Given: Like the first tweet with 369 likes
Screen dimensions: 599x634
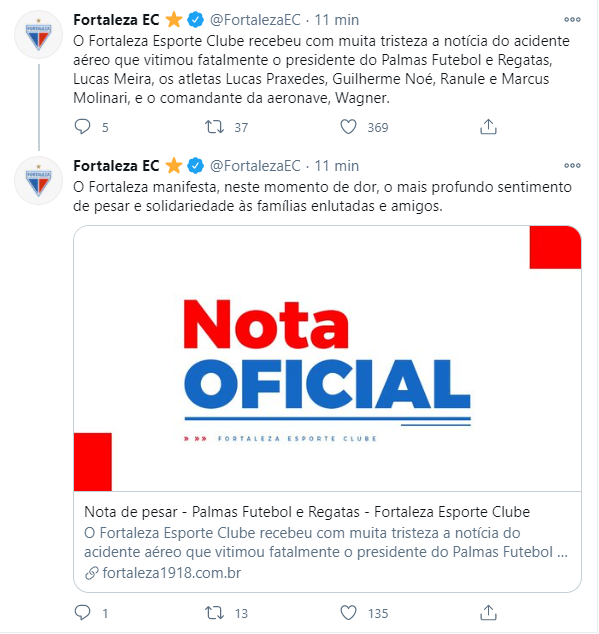Looking at the screenshot, I should coord(348,127).
